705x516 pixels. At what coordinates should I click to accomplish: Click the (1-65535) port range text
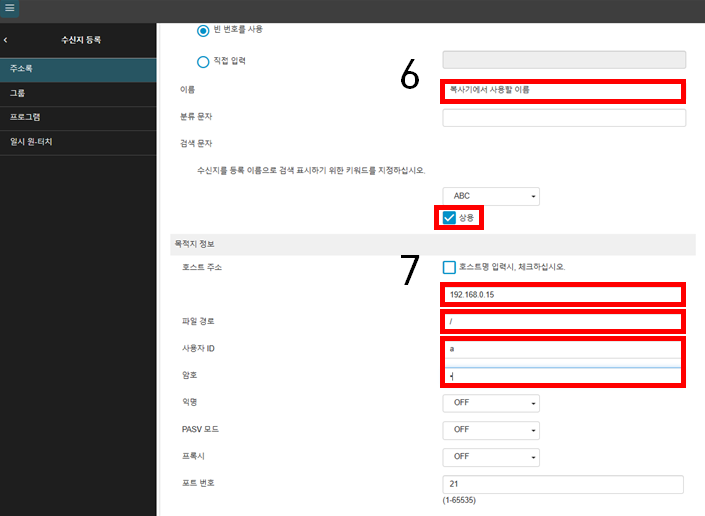pos(459,500)
